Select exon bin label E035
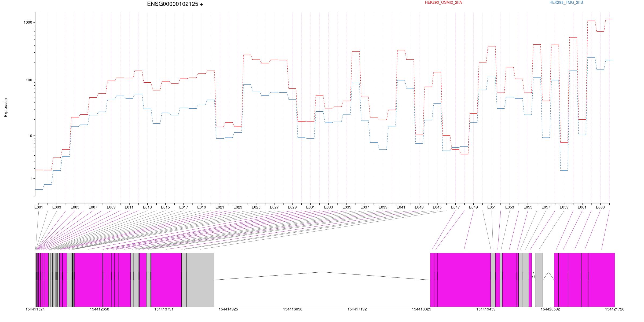Image resolution: width=644 pixels, height=322 pixels. [347, 207]
